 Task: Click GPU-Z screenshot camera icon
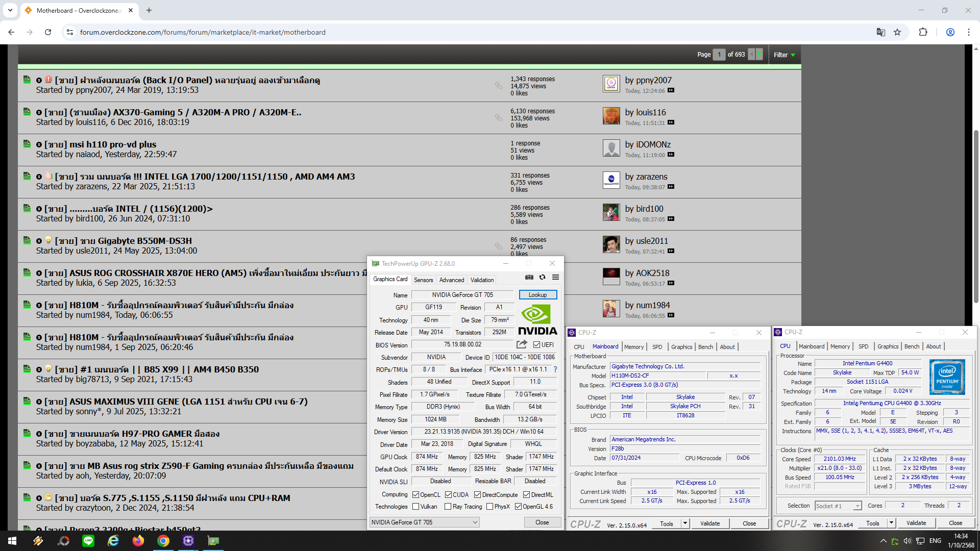(529, 277)
